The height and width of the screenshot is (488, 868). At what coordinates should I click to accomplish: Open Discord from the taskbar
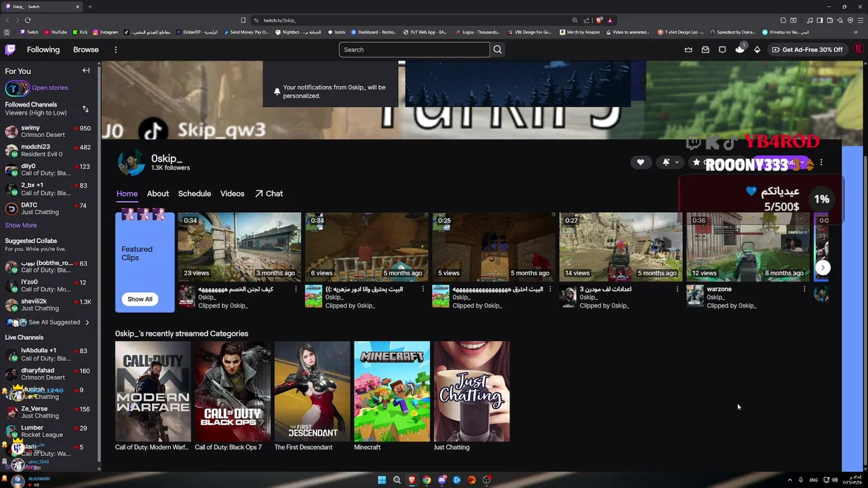441,480
